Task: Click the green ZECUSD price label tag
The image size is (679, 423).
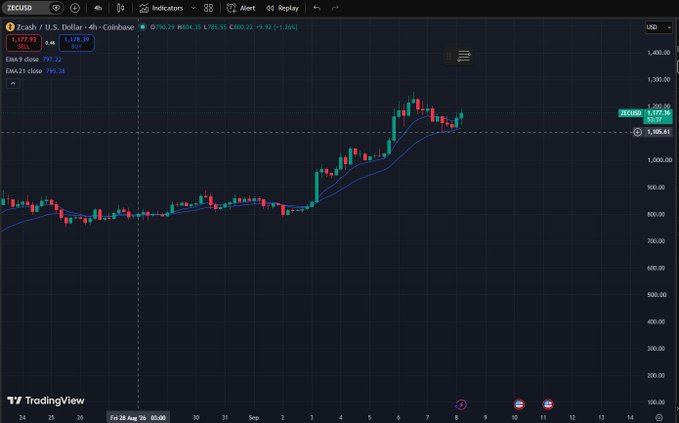Action: [x=630, y=113]
